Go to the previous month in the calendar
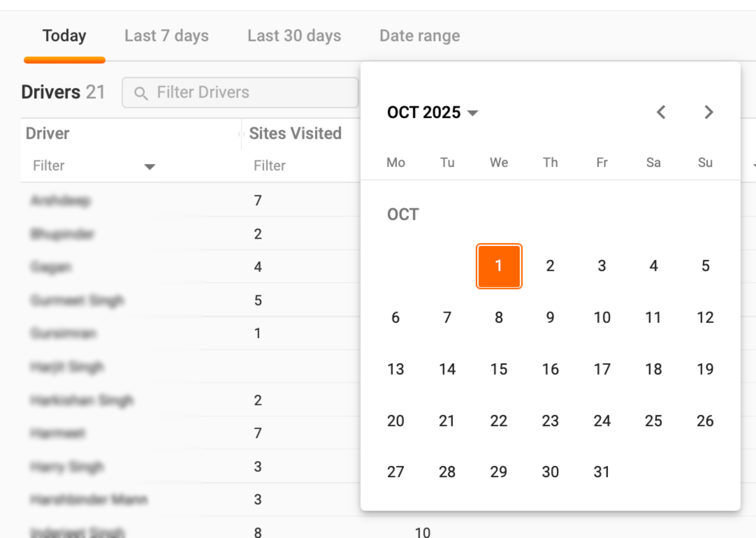756x538 pixels. click(x=661, y=113)
